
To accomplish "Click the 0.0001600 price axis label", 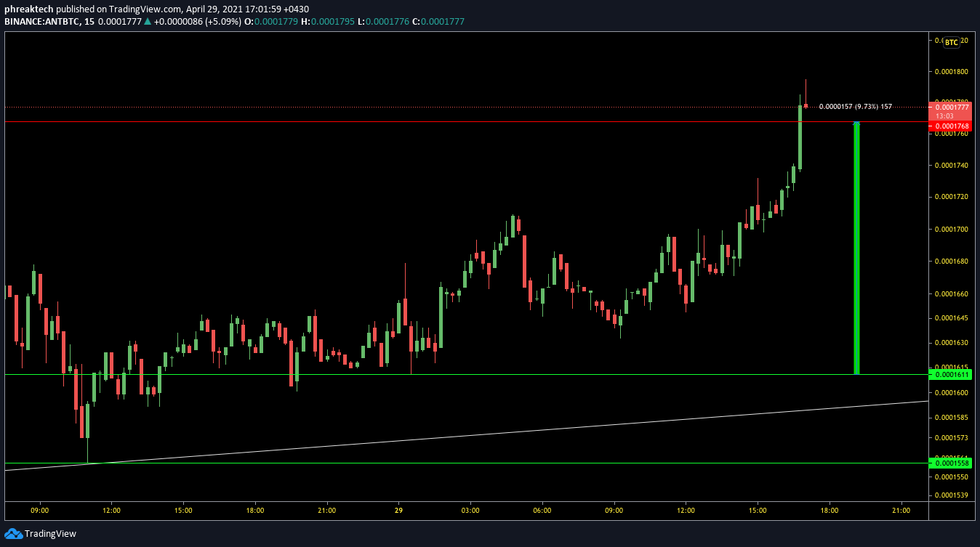I will click(x=951, y=392).
